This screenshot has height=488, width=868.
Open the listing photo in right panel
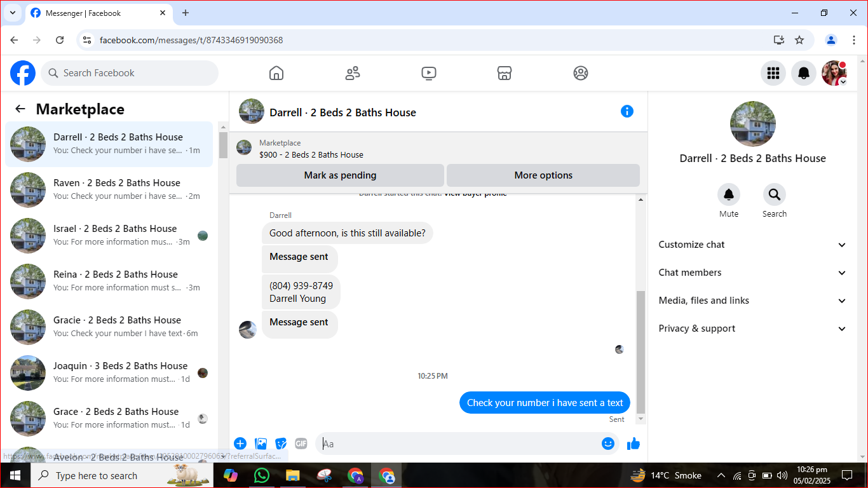click(x=753, y=124)
